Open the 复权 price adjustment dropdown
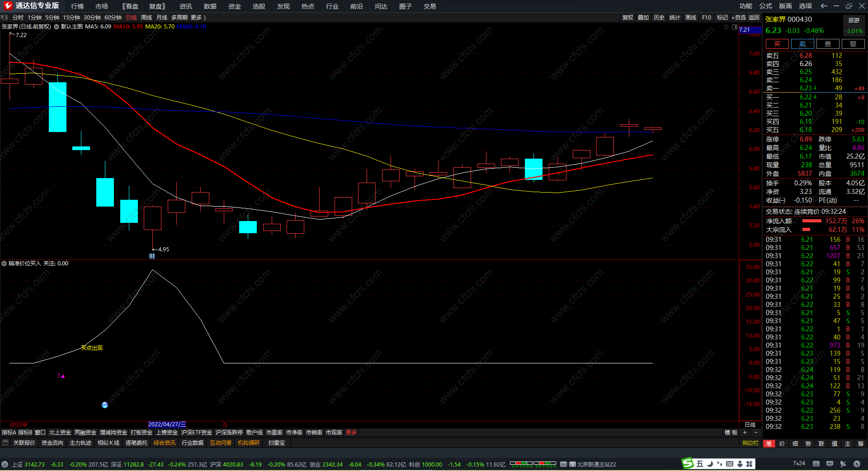 pos(627,17)
